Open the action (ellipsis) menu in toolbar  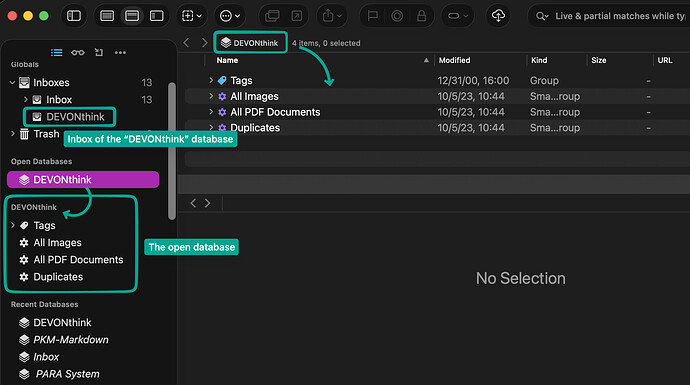[230, 16]
